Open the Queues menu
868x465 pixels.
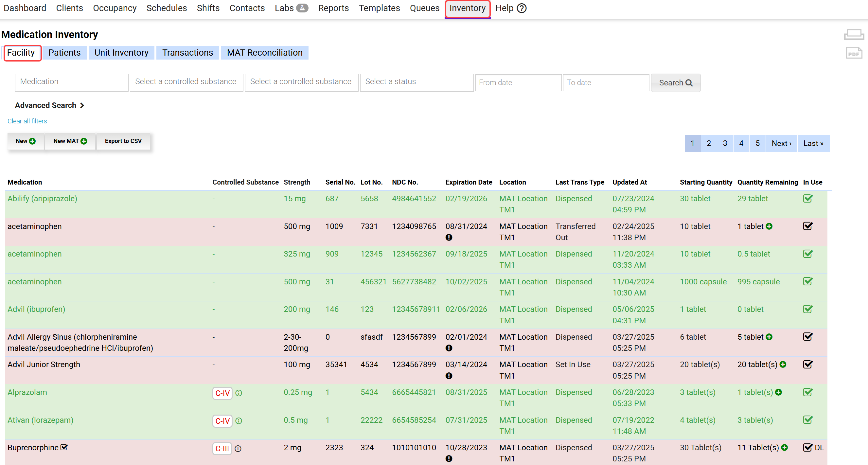click(x=425, y=8)
